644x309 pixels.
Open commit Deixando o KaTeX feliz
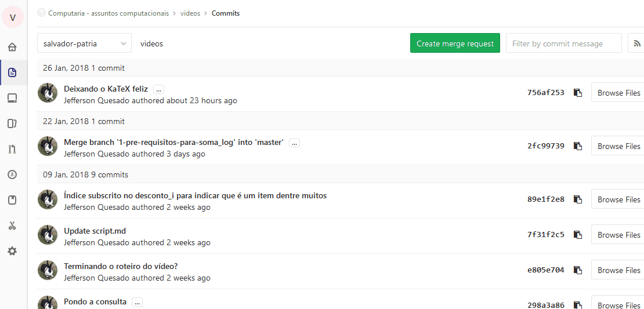click(106, 89)
